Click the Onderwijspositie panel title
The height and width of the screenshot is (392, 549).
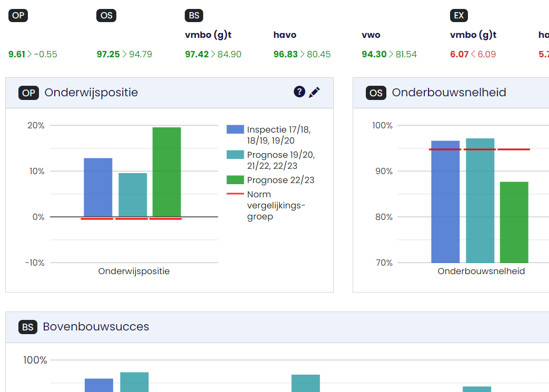point(91,93)
